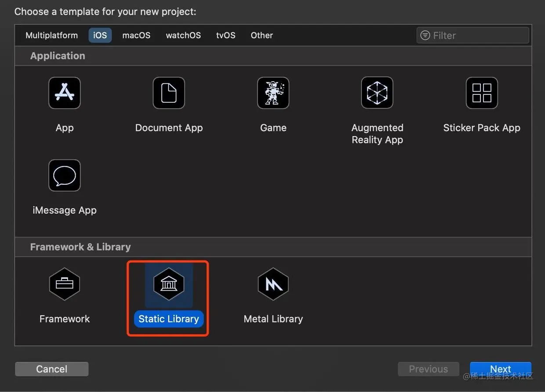This screenshot has width=545, height=392.
Task: Choose the Game template icon
Action: [273, 93]
